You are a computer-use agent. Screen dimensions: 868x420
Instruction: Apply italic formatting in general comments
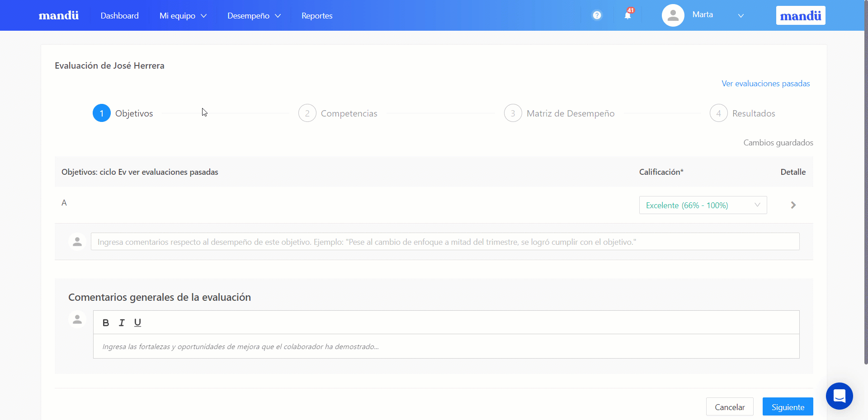(x=122, y=322)
